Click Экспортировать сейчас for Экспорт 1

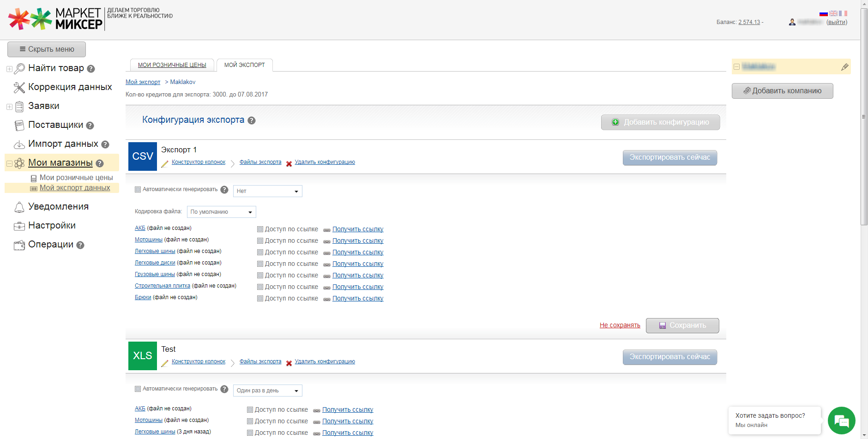pos(670,158)
